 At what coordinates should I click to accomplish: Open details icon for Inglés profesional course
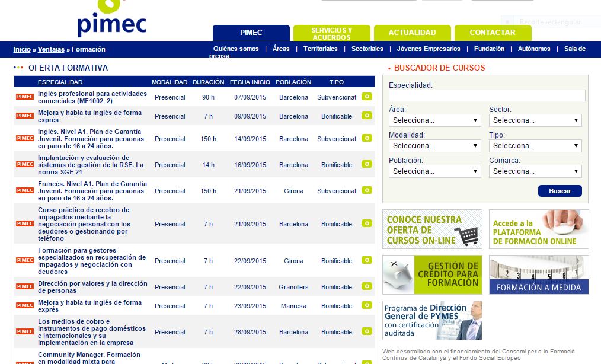pos(367,97)
